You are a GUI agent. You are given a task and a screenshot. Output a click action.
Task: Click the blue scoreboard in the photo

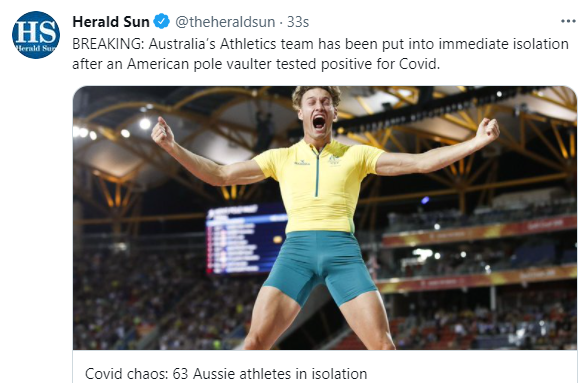click(246, 239)
